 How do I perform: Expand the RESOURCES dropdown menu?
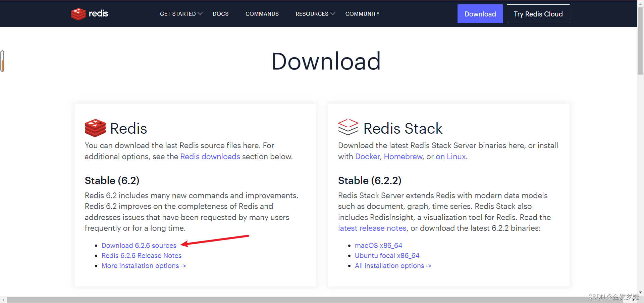(x=315, y=14)
